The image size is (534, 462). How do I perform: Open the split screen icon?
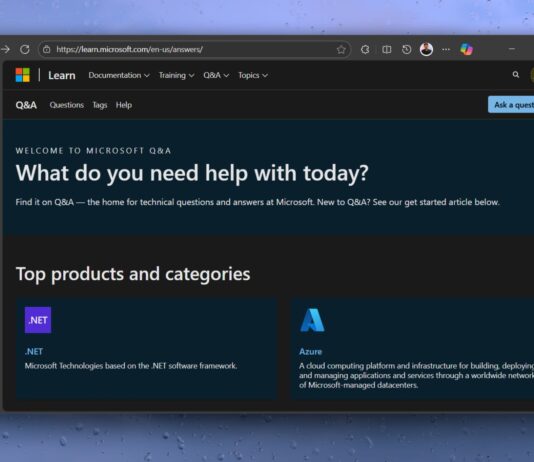pos(386,50)
